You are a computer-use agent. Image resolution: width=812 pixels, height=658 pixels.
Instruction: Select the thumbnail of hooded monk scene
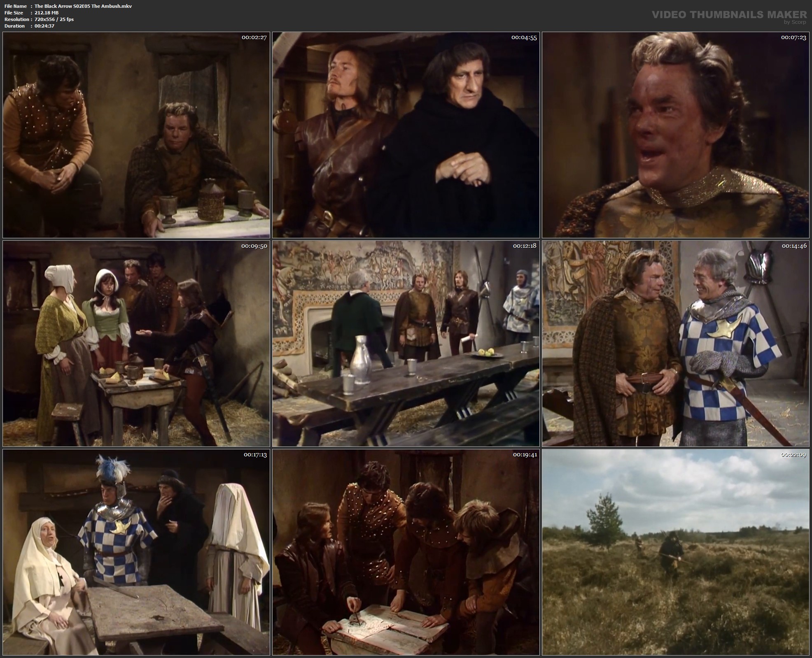click(406, 135)
